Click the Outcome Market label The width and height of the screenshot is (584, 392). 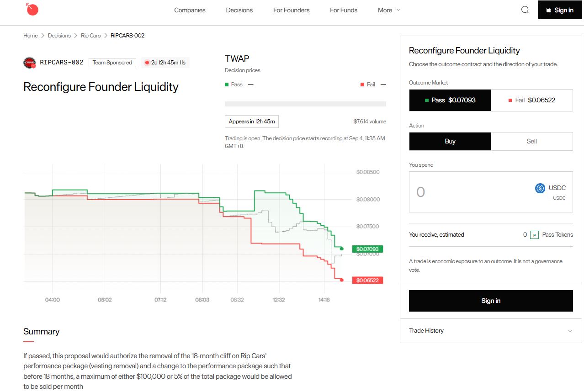[429, 83]
